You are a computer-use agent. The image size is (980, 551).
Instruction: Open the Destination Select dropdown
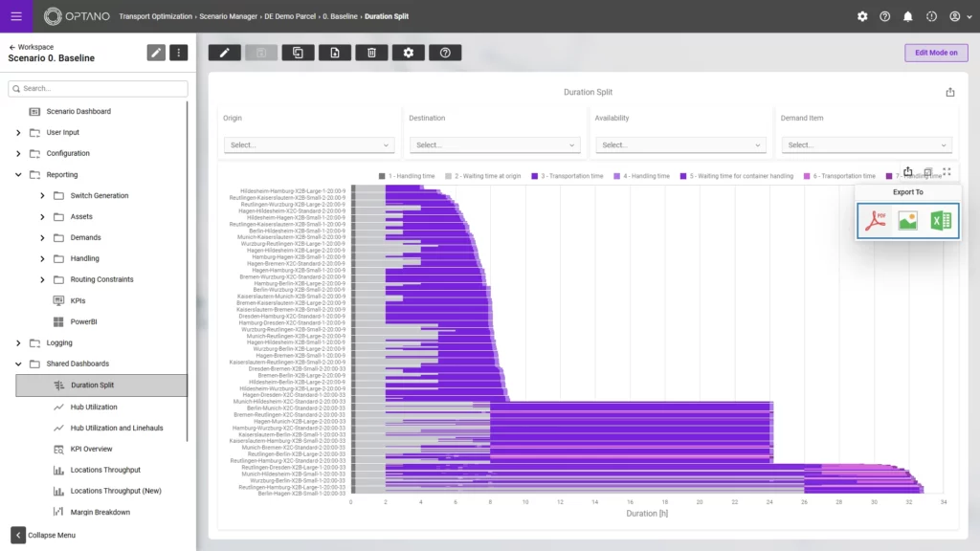pyautogui.click(x=494, y=144)
